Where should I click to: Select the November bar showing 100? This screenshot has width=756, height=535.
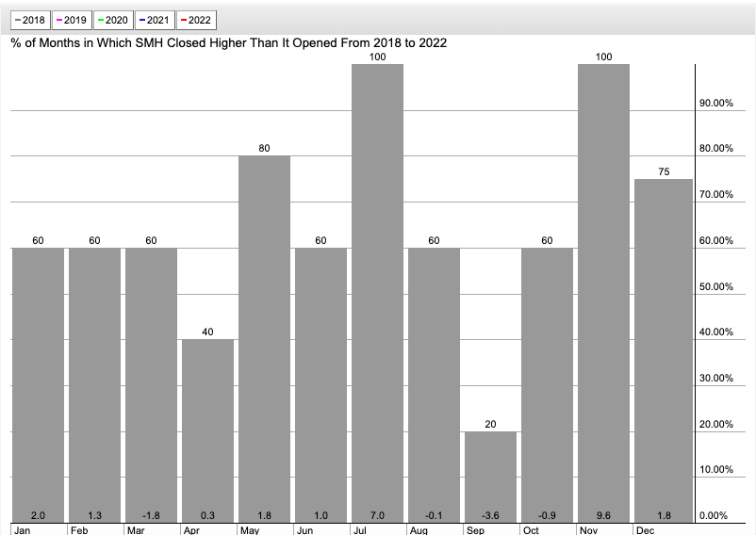pyautogui.click(x=603, y=294)
